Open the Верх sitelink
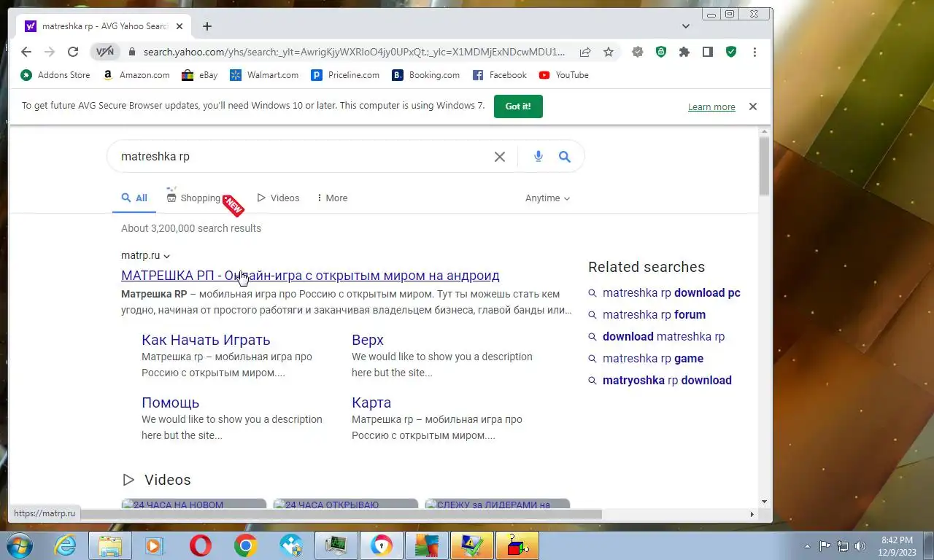Screen dimensions: 934x560 368,340
